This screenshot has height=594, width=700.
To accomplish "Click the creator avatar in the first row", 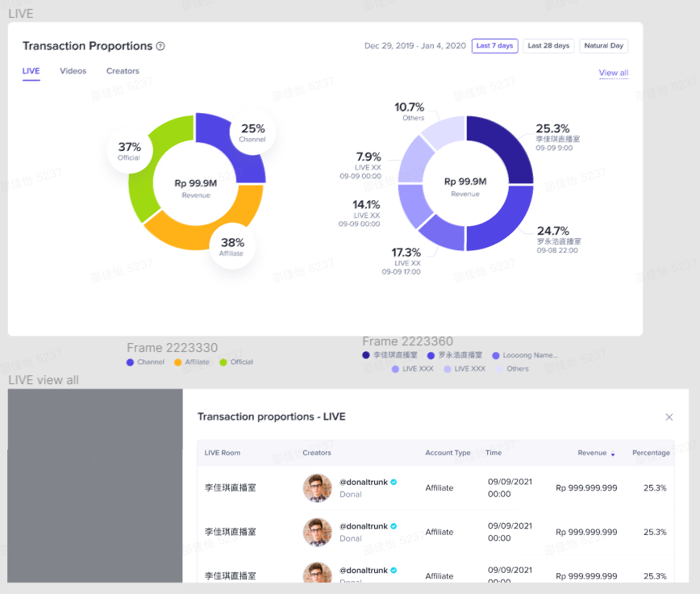I will point(317,488).
